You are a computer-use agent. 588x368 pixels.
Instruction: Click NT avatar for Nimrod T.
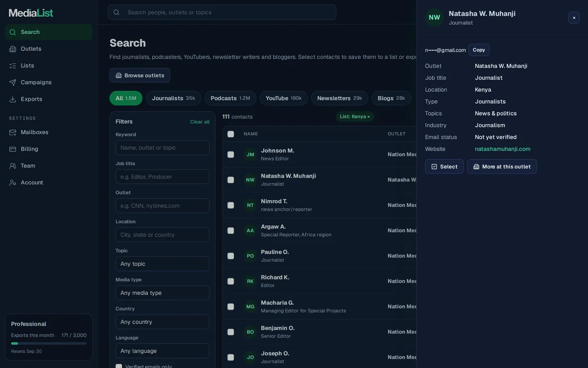click(x=250, y=205)
